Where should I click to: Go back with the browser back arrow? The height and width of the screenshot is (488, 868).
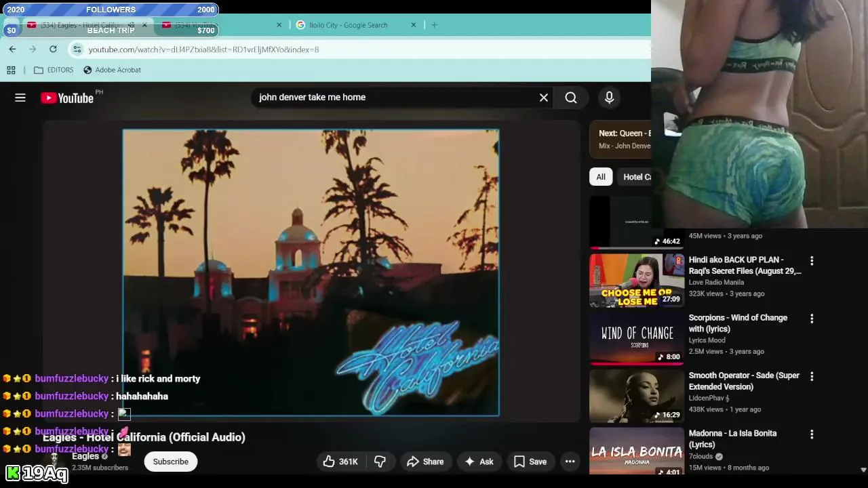tap(12, 49)
